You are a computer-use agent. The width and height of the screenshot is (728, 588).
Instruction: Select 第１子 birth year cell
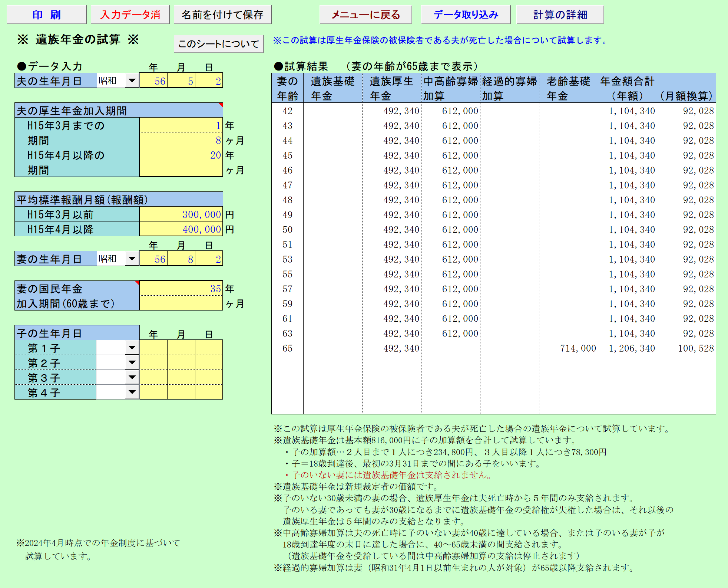(153, 348)
